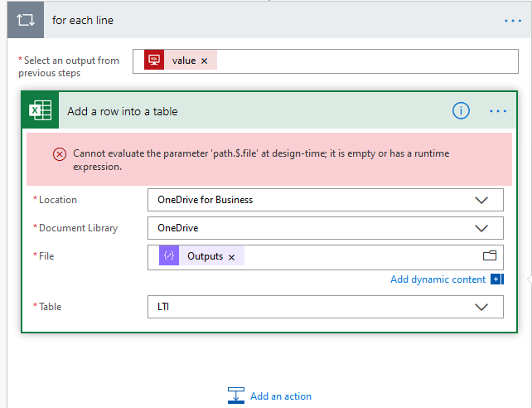Open info for Add a row into a table

pyautogui.click(x=462, y=111)
